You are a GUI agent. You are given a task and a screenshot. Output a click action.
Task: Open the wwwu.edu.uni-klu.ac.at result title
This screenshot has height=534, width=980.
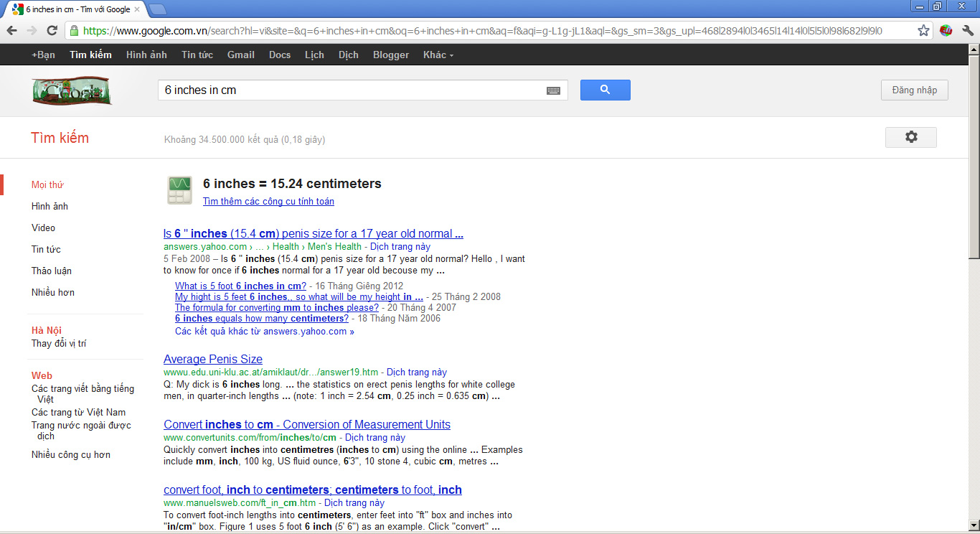[213, 359]
